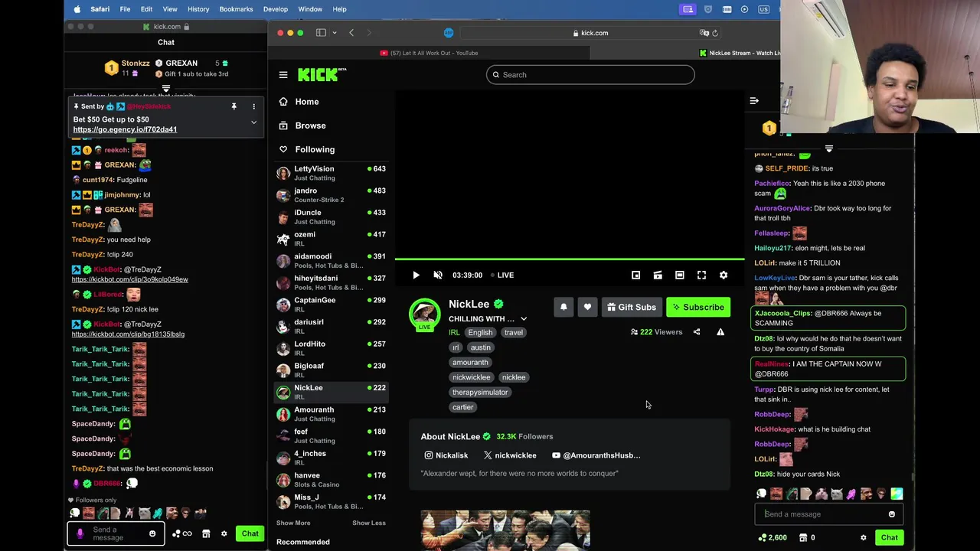Viewport: 980px width, 551px height.
Task: Select the English tag
Action: coord(480,333)
